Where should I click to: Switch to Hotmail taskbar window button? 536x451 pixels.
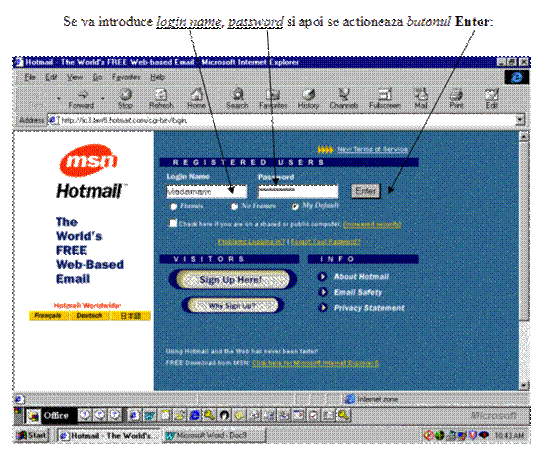pos(109,436)
